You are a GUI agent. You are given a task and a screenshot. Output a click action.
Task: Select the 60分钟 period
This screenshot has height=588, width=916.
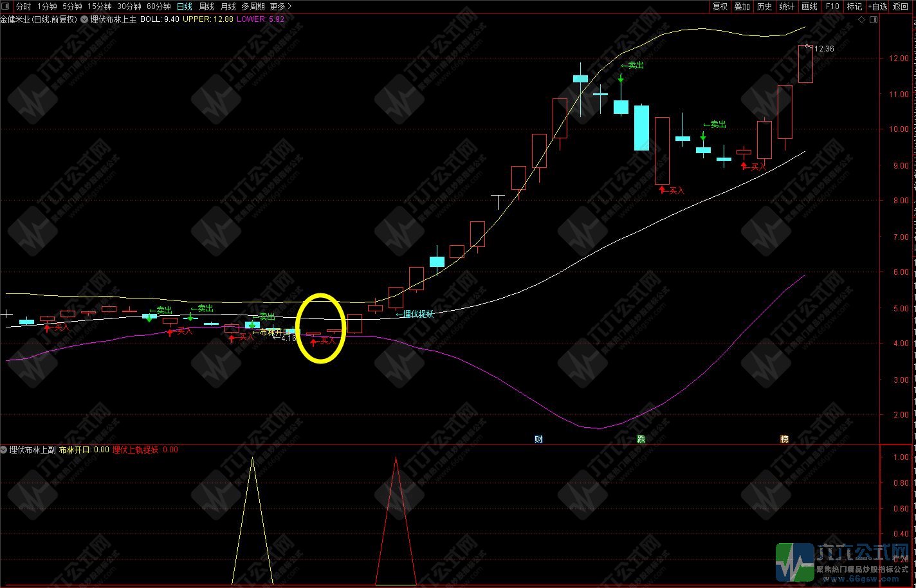[x=158, y=6]
